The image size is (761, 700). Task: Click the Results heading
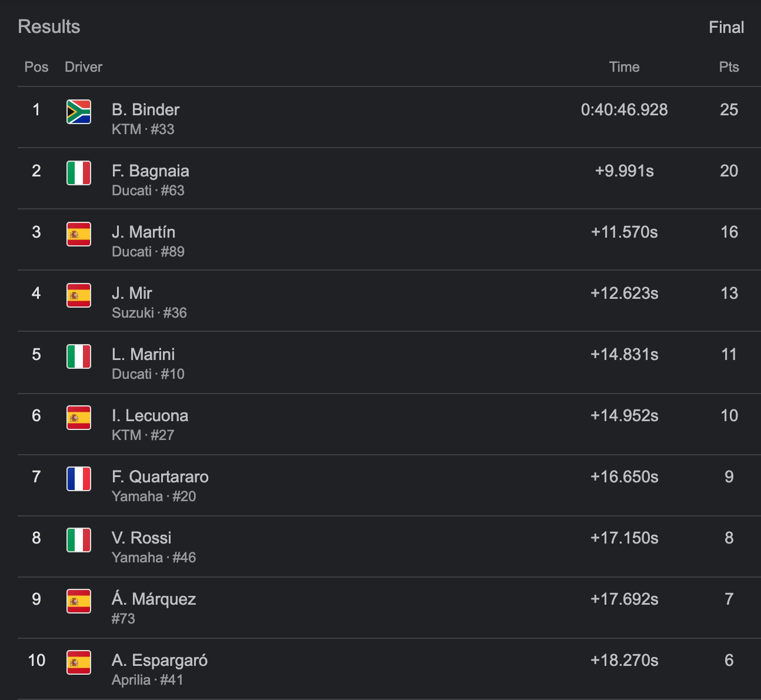[x=49, y=27]
